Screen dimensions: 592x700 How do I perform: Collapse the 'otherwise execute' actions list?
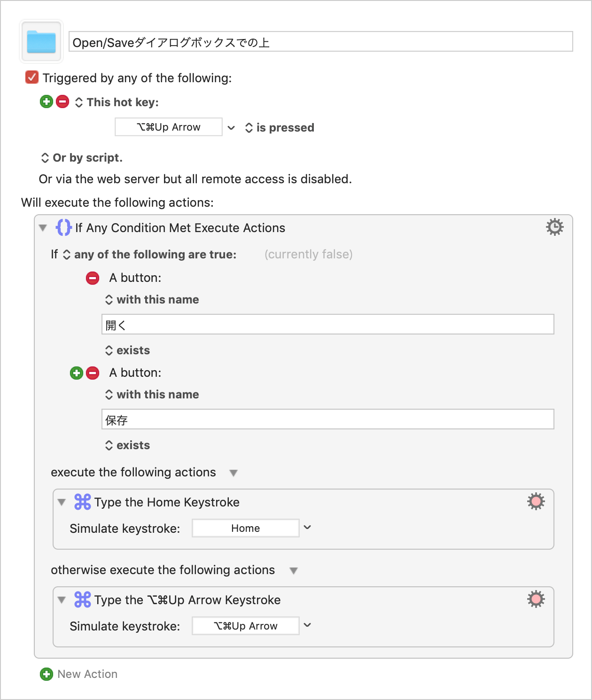(294, 571)
